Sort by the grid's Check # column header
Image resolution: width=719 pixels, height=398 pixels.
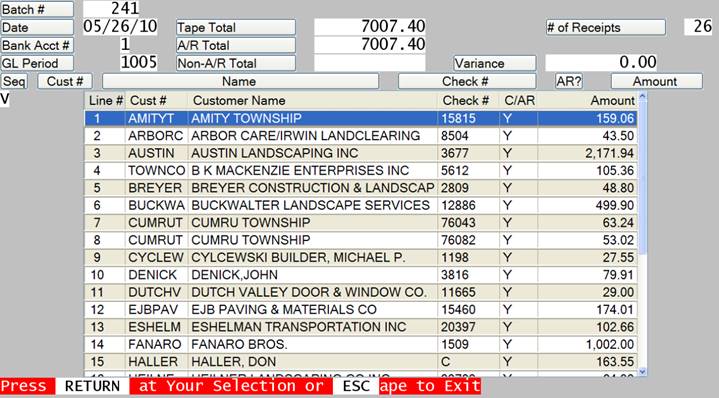(x=468, y=100)
